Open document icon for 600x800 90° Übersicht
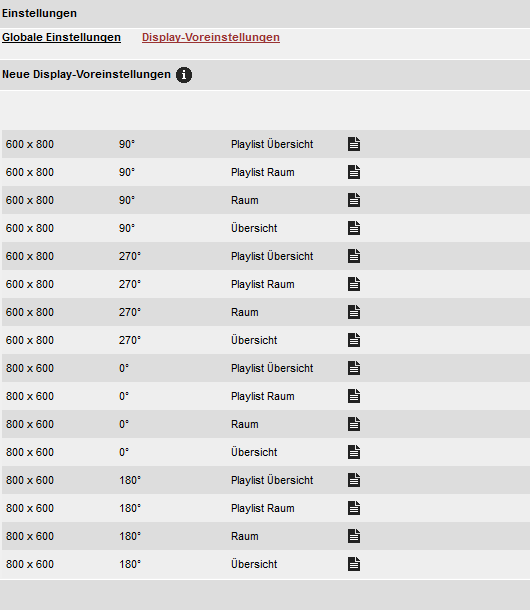 [354, 228]
